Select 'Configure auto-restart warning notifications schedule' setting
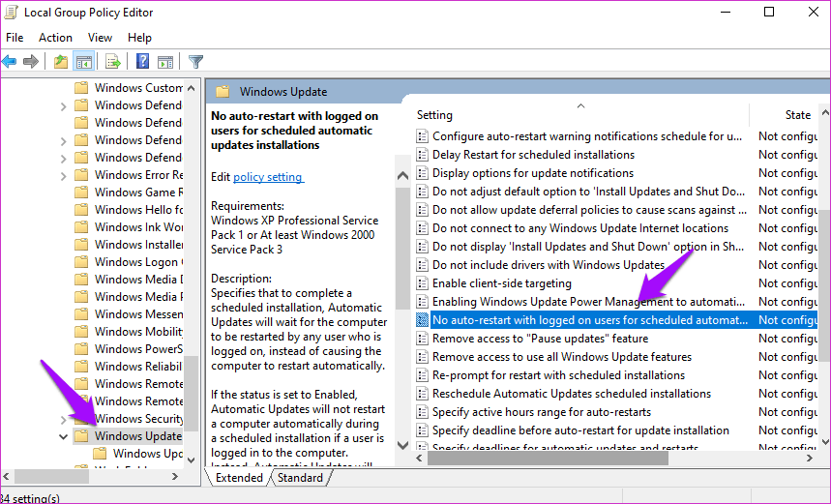 tap(586, 136)
